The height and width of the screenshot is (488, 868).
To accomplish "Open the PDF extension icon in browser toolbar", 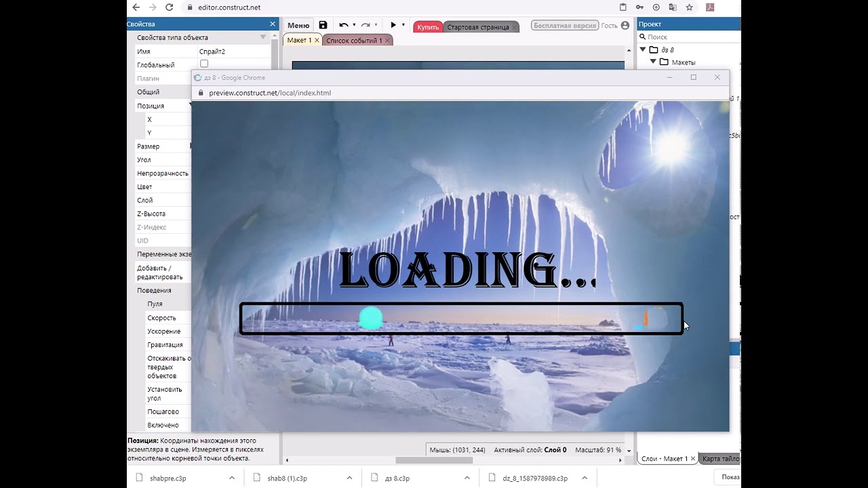I will [710, 7].
